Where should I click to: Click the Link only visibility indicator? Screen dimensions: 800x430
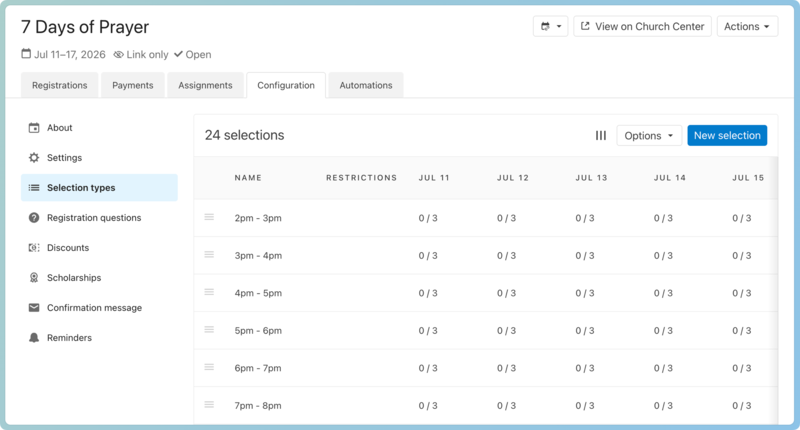[141, 55]
